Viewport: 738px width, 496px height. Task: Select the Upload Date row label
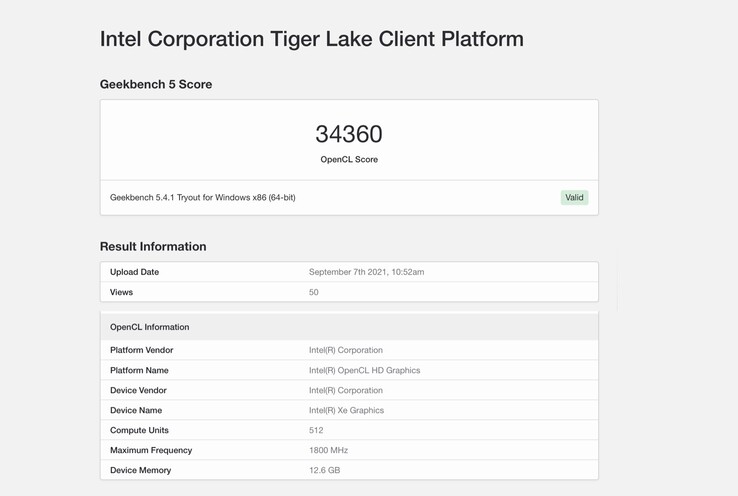coord(134,272)
